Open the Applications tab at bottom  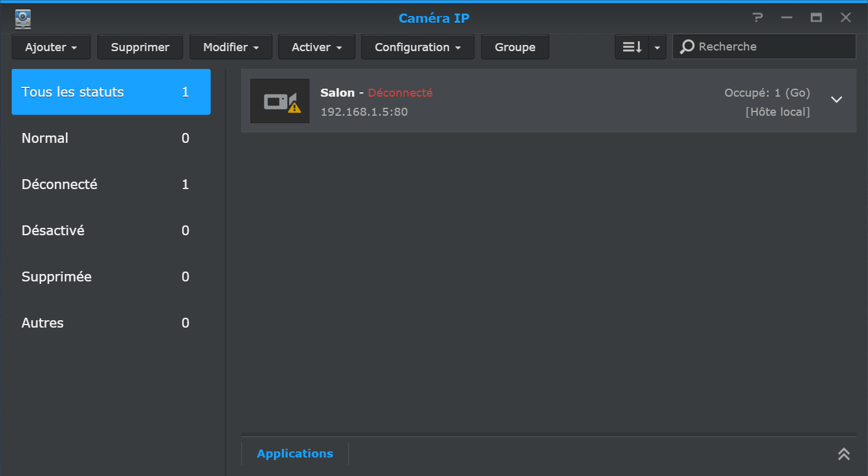click(x=295, y=454)
